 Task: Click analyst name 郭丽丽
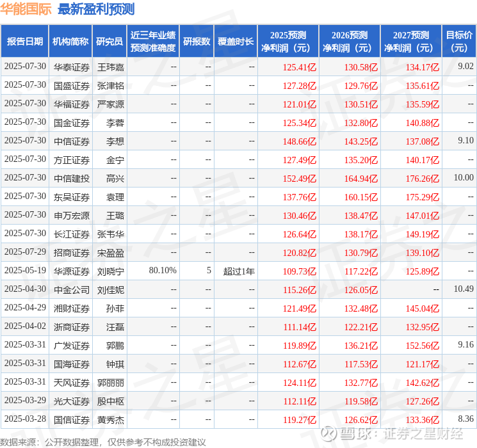[110, 383]
